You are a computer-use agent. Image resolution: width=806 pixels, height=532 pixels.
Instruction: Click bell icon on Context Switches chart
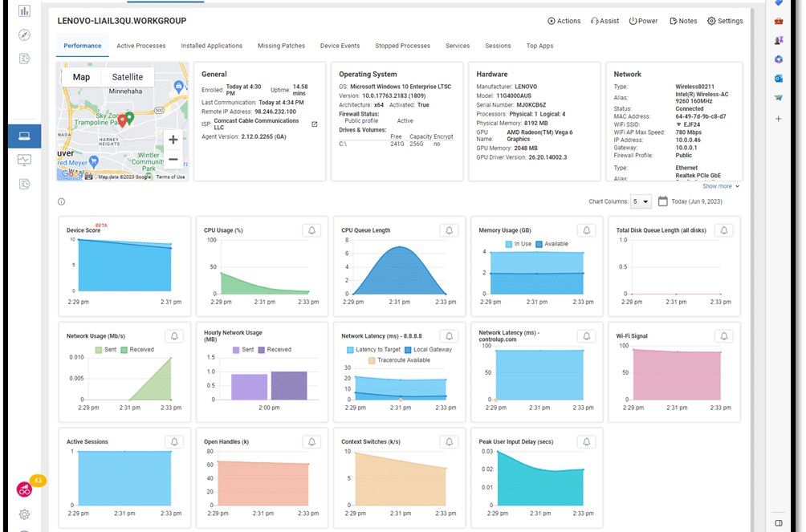pos(449,442)
